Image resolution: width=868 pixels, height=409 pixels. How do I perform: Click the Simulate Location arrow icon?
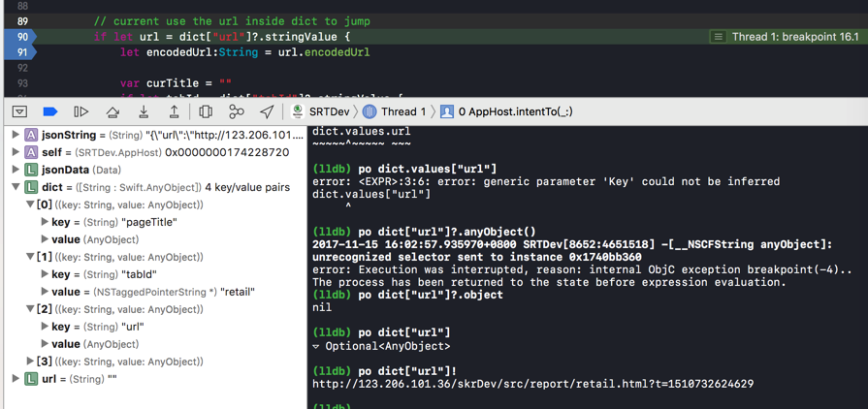(267, 111)
